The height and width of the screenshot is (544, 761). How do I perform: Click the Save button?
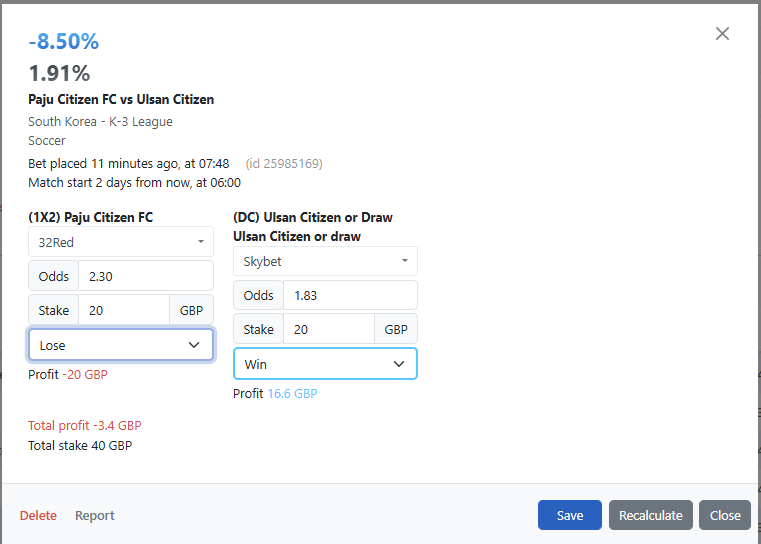point(570,515)
